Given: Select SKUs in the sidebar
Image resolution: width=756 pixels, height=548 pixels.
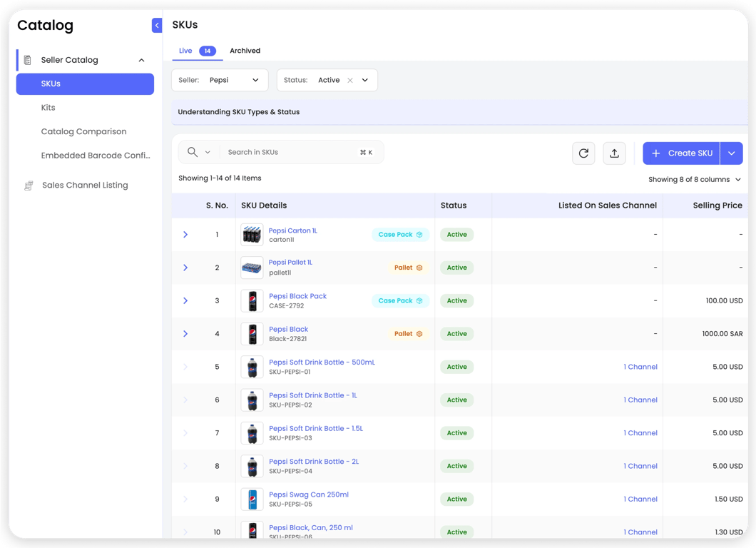Looking at the screenshot, I should click(85, 84).
